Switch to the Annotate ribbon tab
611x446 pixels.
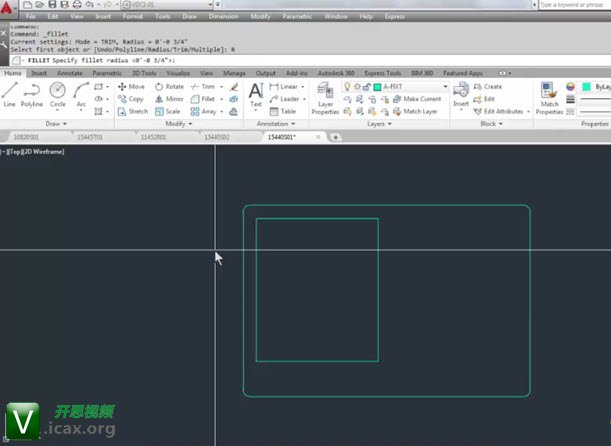[x=70, y=73]
